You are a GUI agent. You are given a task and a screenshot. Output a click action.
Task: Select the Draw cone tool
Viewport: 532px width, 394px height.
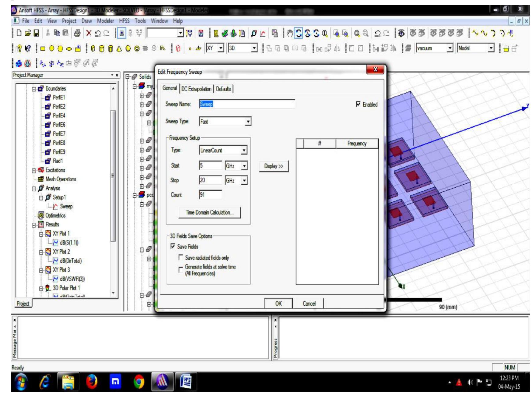coord(119,48)
